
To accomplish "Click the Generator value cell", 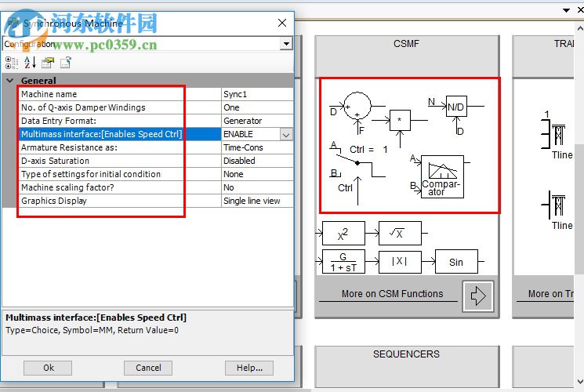I will coord(257,121).
